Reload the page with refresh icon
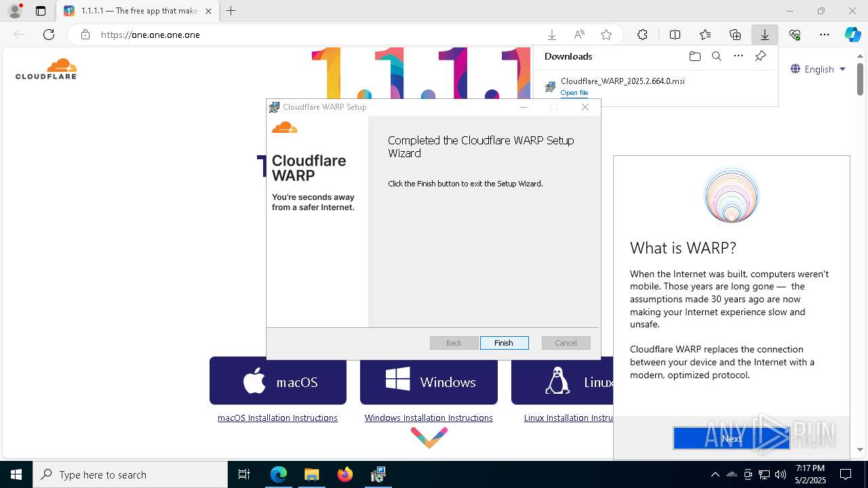The image size is (868, 488). pos(49,35)
